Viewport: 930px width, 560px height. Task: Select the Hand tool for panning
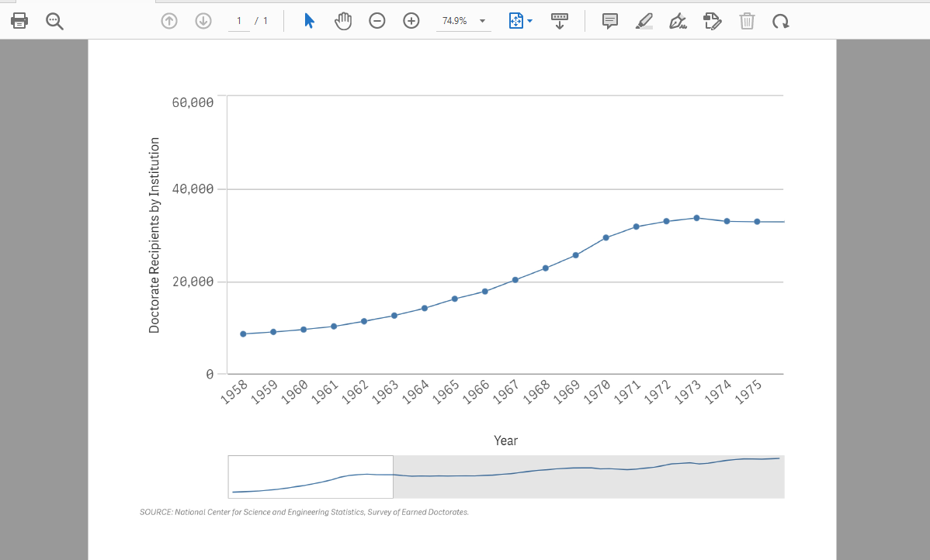point(343,21)
